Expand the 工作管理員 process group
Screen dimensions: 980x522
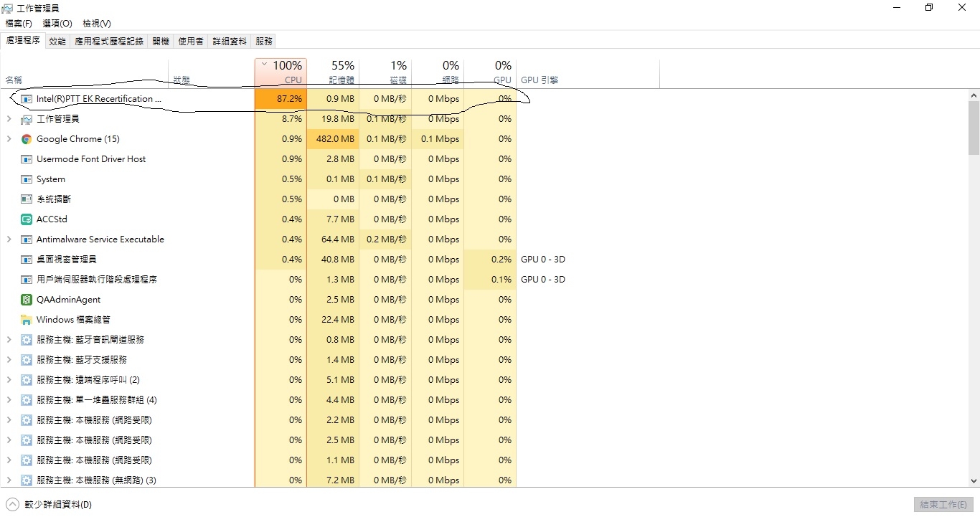pyautogui.click(x=9, y=119)
